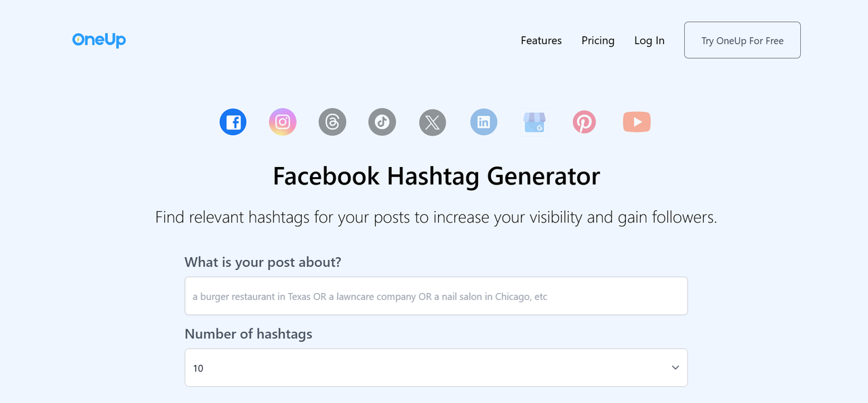The image size is (868, 403).
Task: Visit the Pricing page
Action: click(598, 41)
